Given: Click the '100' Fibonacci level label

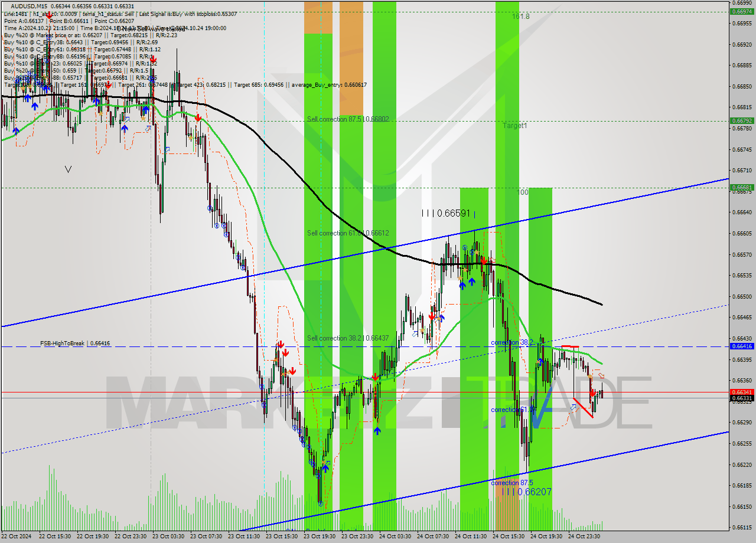Looking at the screenshot, I should [523, 192].
